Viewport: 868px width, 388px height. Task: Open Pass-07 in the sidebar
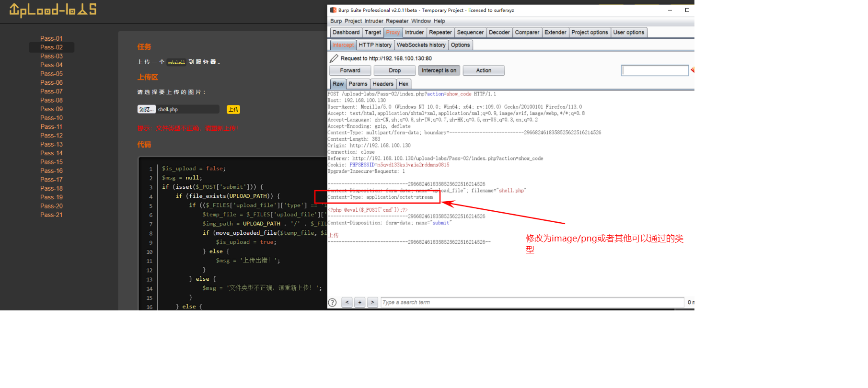[x=51, y=91]
